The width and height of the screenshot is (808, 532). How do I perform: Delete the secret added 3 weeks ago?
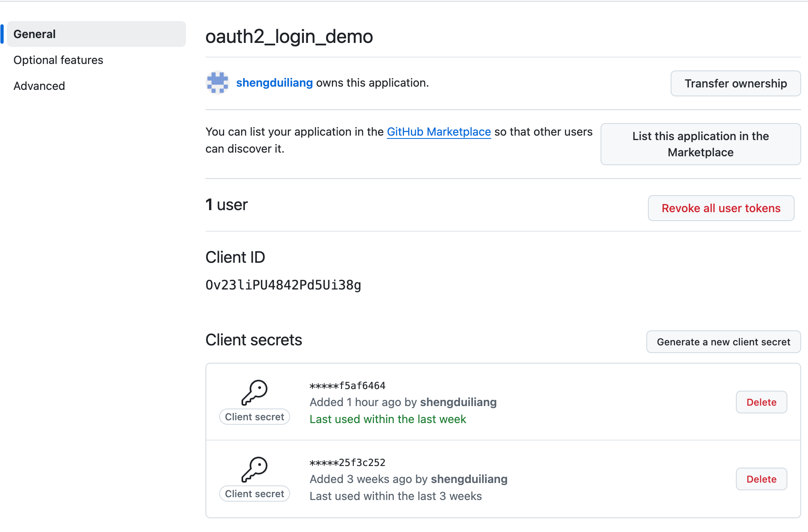(761, 479)
